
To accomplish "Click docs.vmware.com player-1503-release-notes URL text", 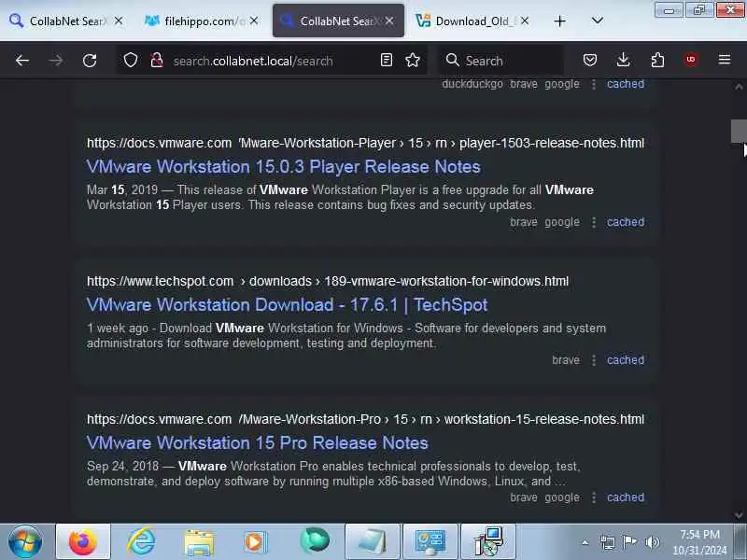I will tap(365, 143).
